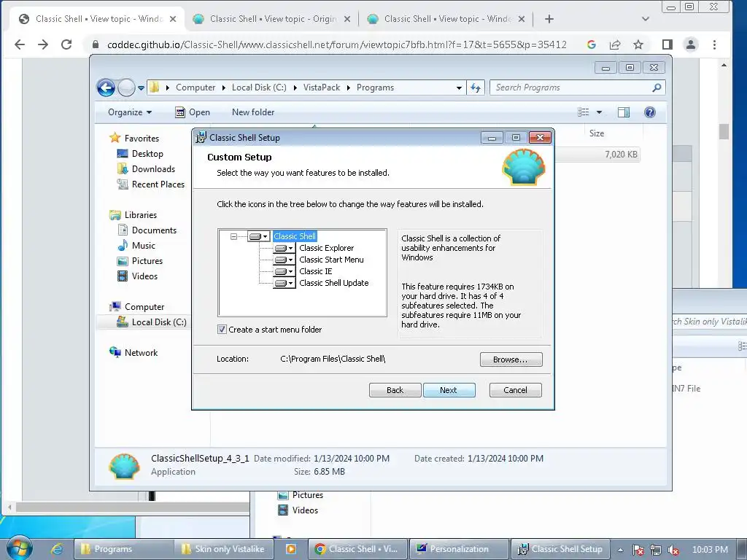Image resolution: width=747 pixels, height=560 pixels.
Task: Click Computer in the address breadcrumb
Action: pos(196,87)
